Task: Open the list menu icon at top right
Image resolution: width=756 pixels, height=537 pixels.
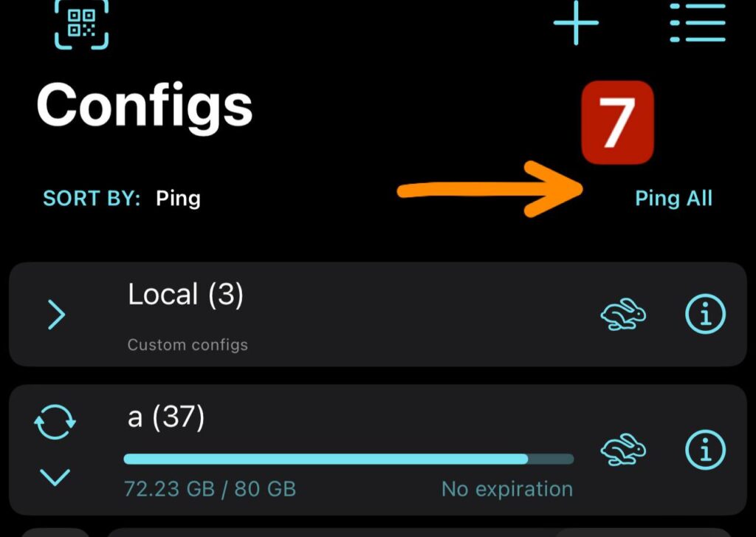Action: click(698, 22)
